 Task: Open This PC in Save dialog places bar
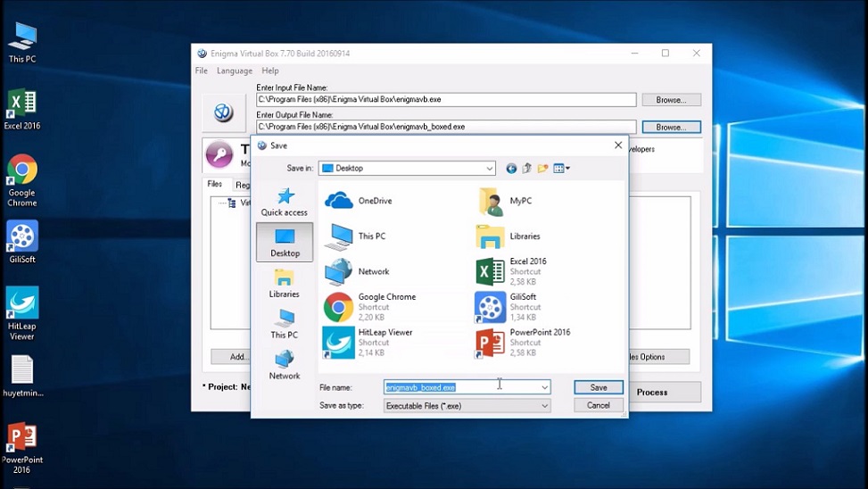tap(284, 324)
